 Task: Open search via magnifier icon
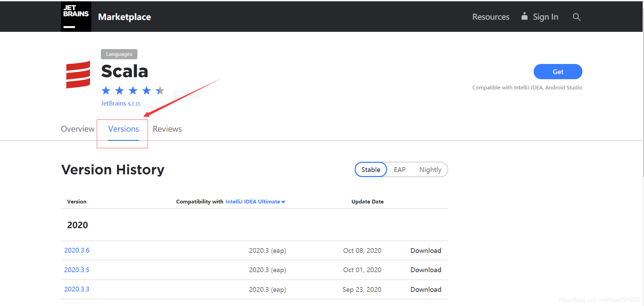coord(576,17)
